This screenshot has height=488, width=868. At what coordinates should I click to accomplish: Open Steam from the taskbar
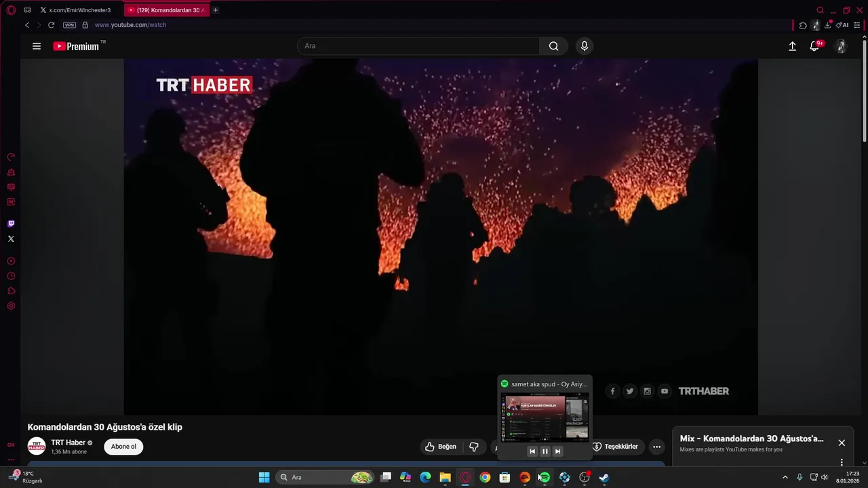point(604,477)
